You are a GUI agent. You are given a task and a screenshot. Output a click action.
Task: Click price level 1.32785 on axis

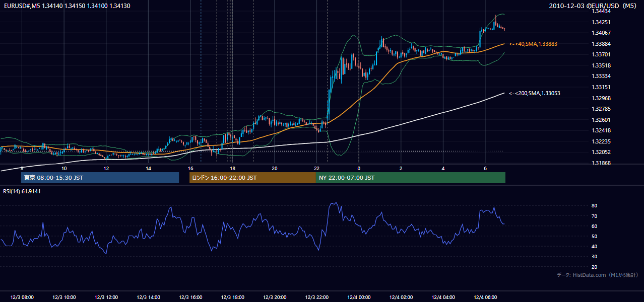click(x=601, y=109)
